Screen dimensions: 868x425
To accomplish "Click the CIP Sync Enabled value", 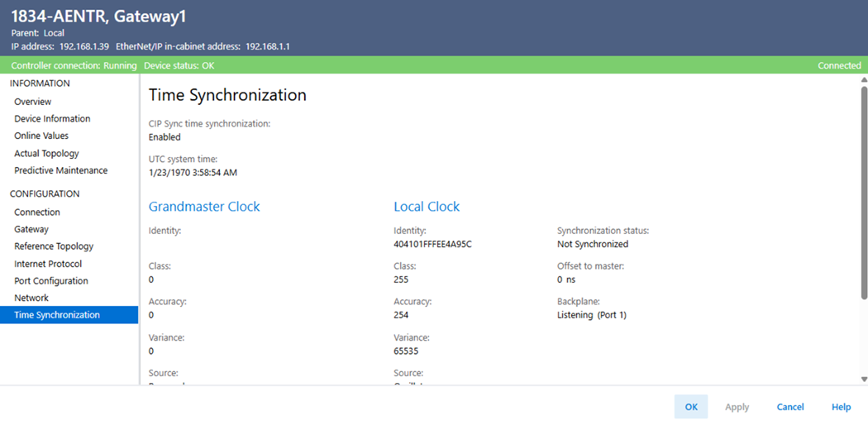I will (x=165, y=137).
